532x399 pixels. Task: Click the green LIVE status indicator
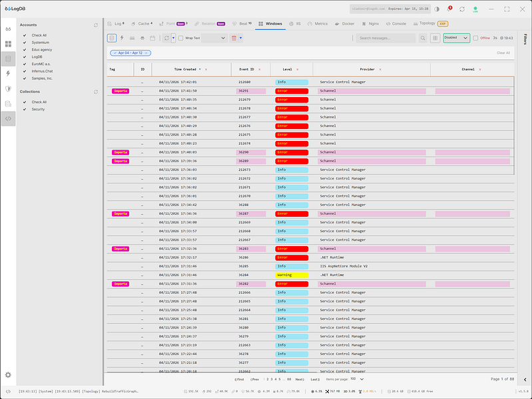click(x=475, y=9)
